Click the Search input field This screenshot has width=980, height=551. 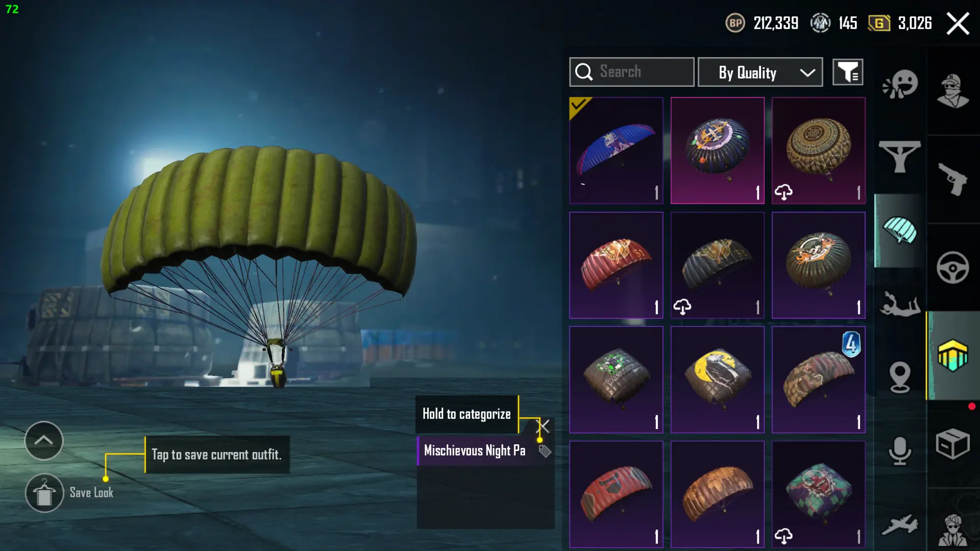(631, 72)
